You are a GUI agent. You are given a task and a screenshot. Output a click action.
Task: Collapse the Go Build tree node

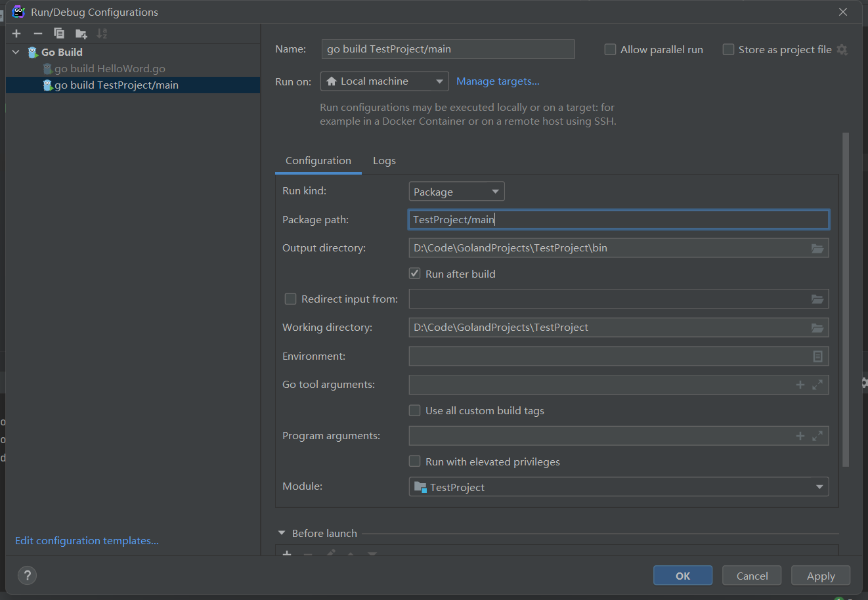coord(16,52)
